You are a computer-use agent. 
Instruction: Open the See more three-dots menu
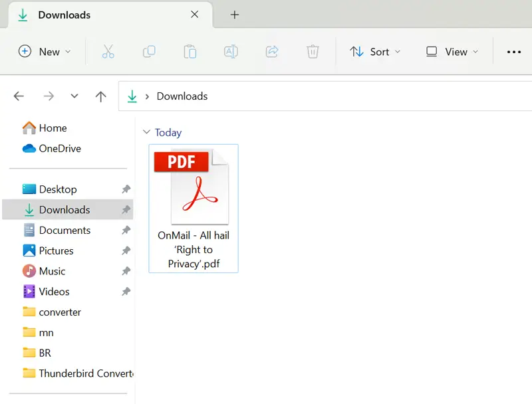[513, 52]
